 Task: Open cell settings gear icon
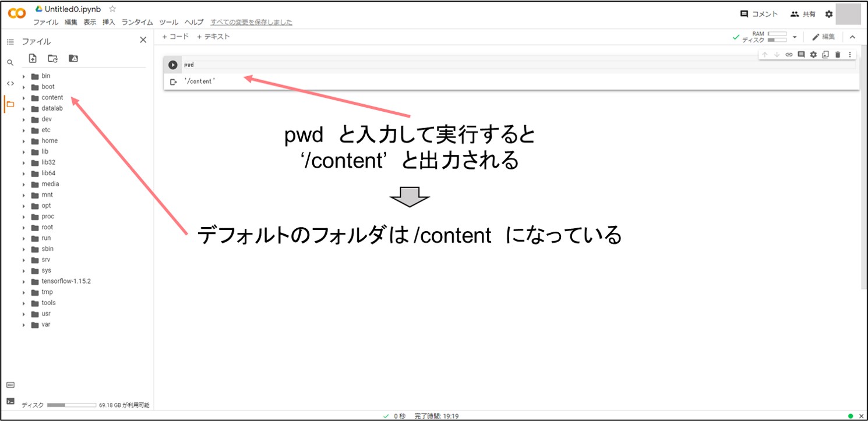813,55
